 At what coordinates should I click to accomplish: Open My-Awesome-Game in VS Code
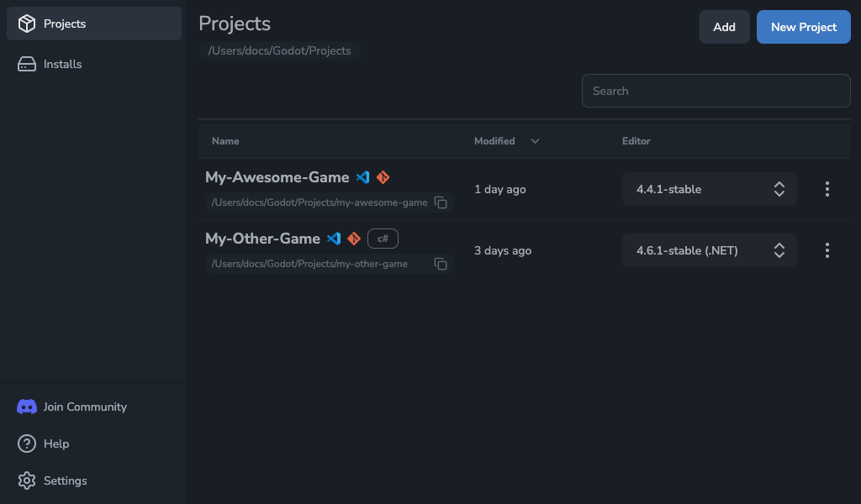(363, 177)
